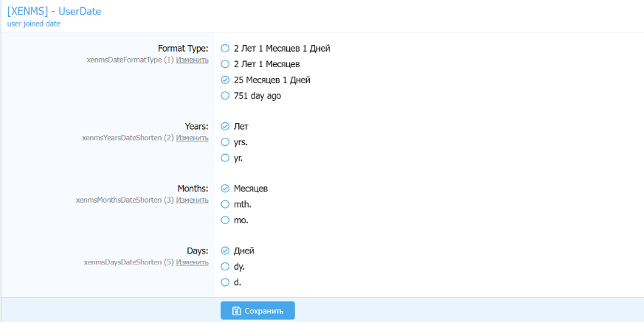The height and width of the screenshot is (322, 644).
Task: Select "Лет" for the Years label
Action: 226,126
